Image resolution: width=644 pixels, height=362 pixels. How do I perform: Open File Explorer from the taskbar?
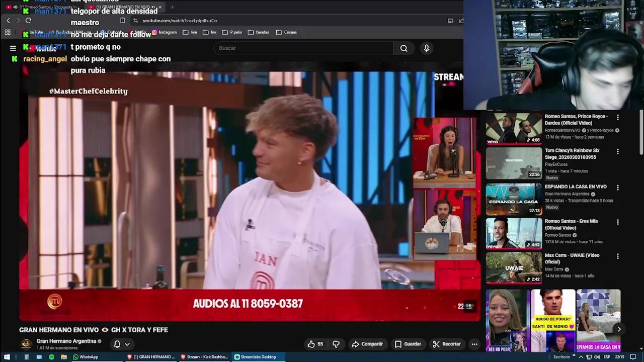point(64,357)
